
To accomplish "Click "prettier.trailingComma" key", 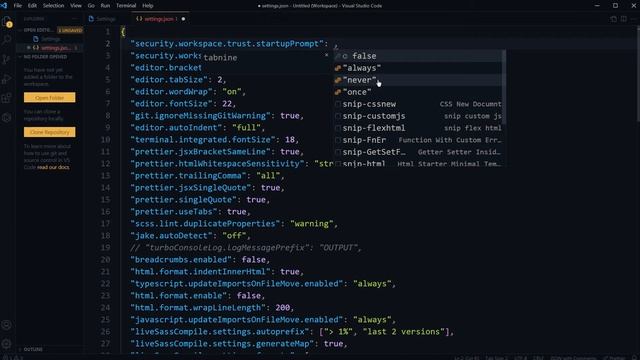I will tap(188, 176).
